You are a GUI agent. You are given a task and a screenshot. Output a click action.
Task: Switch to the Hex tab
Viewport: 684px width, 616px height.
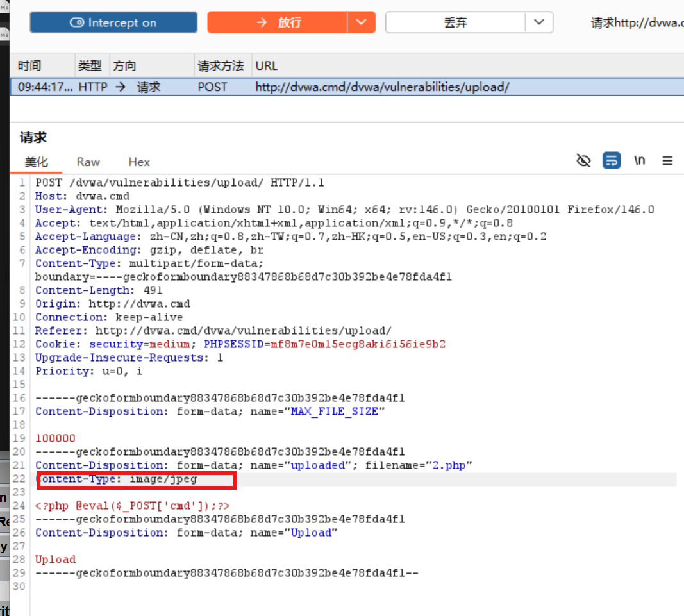139,162
